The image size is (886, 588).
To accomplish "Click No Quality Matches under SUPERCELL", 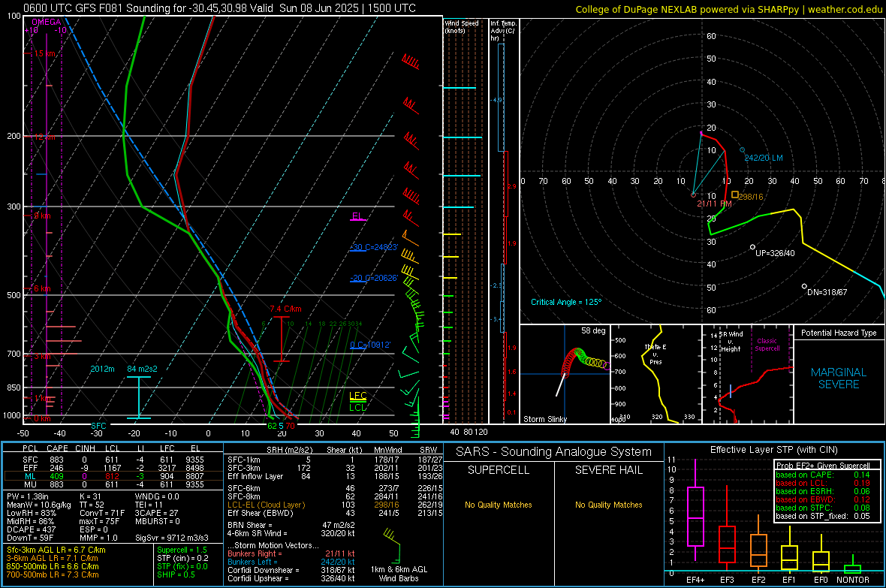I will pos(499,505).
